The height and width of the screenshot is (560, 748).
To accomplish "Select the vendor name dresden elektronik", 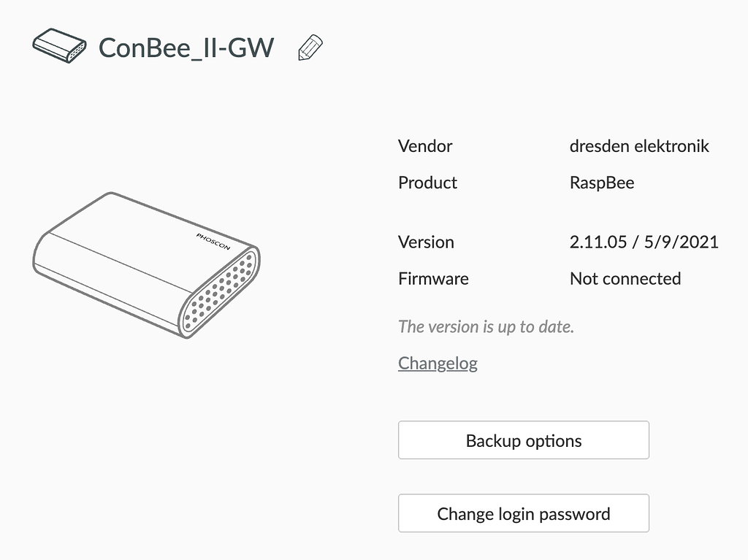I will (x=640, y=146).
